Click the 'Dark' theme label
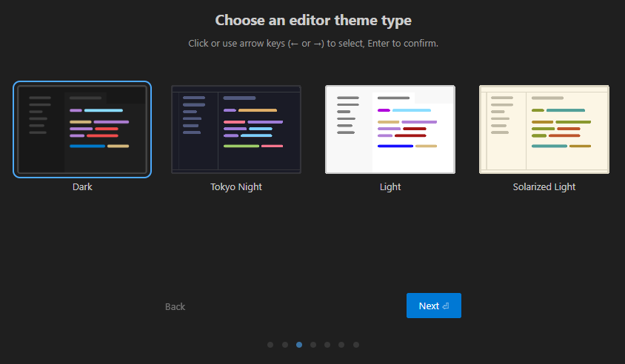 click(x=82, y=187)
